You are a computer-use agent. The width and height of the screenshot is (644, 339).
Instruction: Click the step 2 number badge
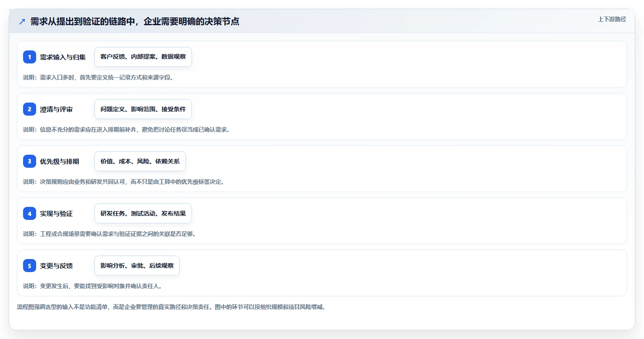[30, 109]
